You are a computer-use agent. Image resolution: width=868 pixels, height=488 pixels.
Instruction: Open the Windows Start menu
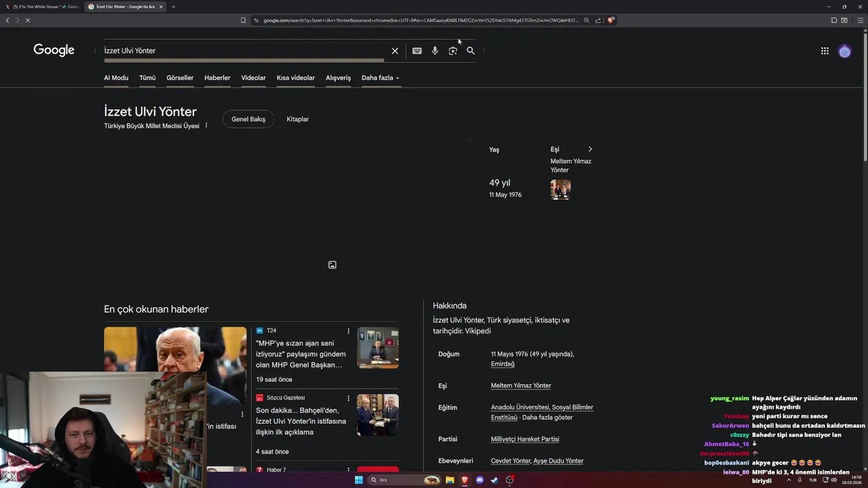pos(359,480)
